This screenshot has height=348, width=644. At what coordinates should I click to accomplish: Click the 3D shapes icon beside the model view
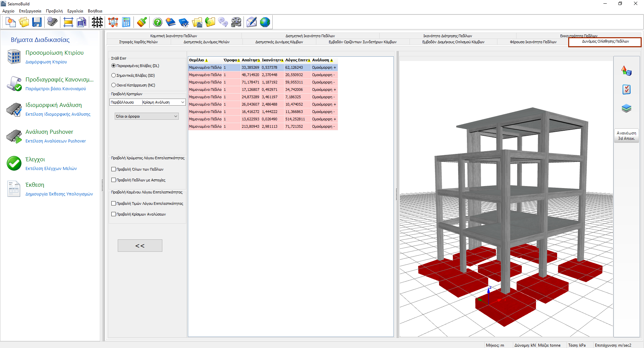(626, 71)
